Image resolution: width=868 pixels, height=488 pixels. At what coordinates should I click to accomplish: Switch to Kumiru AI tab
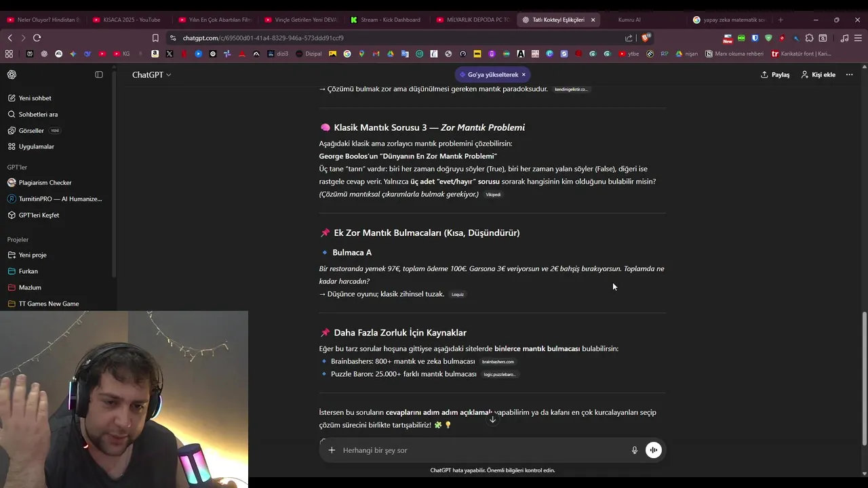click(629, 20)
